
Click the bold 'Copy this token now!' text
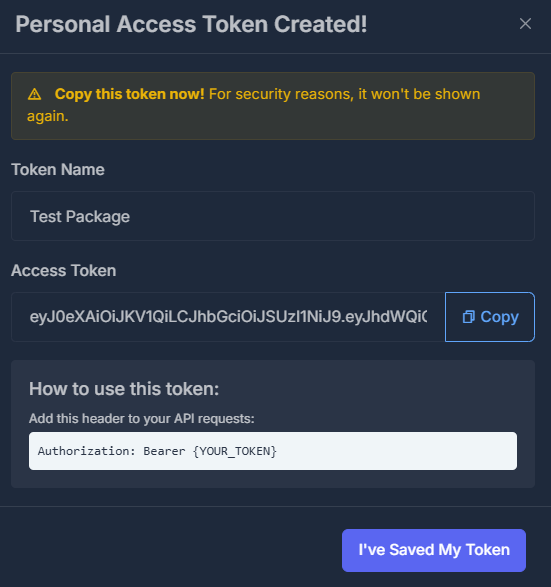(130, 94)
